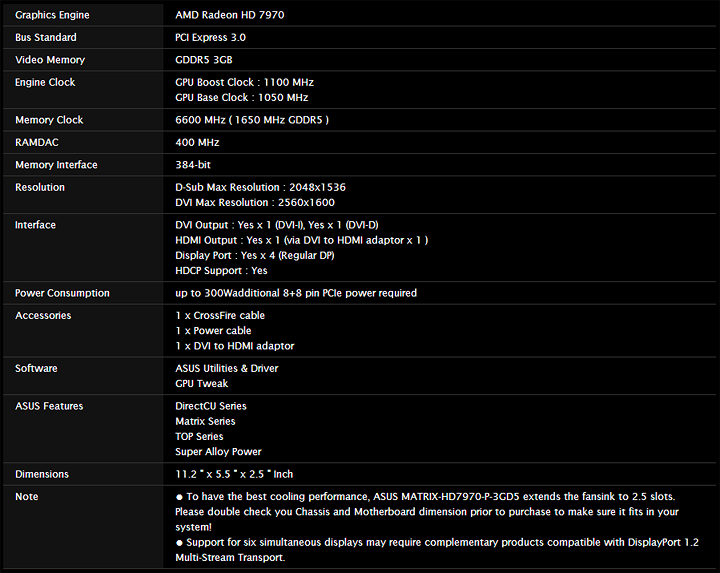Select '1 x DVI to HDMI adaptor' line
720x573 pixels.
click(235, 346)
